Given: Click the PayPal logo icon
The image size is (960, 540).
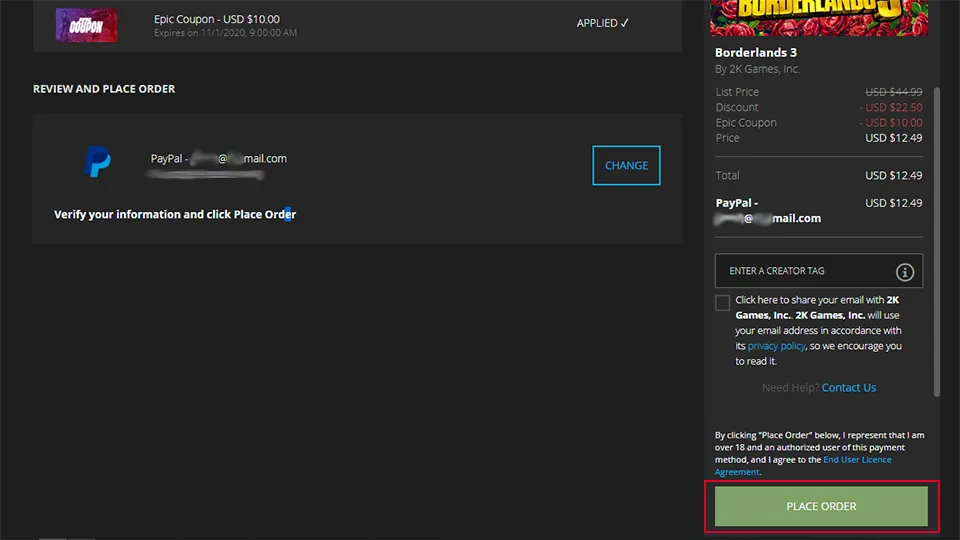Looking at the screenshot, I should tap(97, 162).
